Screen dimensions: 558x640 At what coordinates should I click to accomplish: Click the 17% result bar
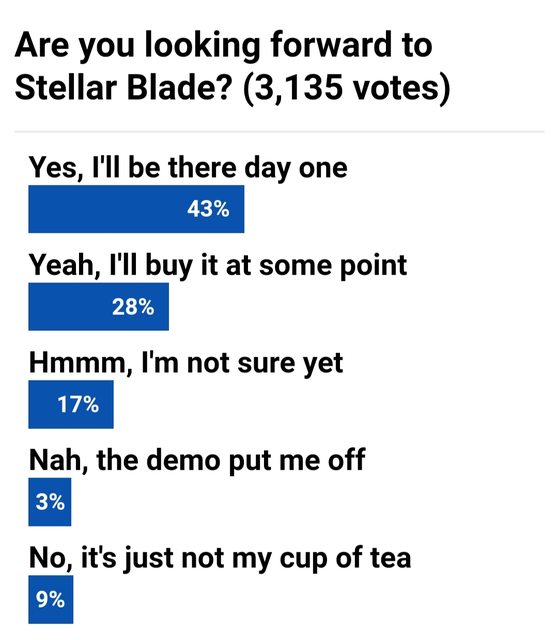pos(71,404)
